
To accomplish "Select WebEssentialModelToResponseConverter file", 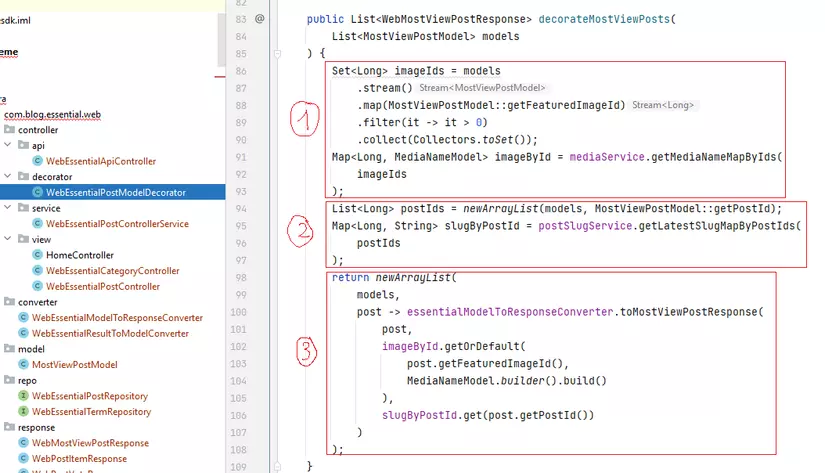I will pyautogui.click(x=117, y=318).
